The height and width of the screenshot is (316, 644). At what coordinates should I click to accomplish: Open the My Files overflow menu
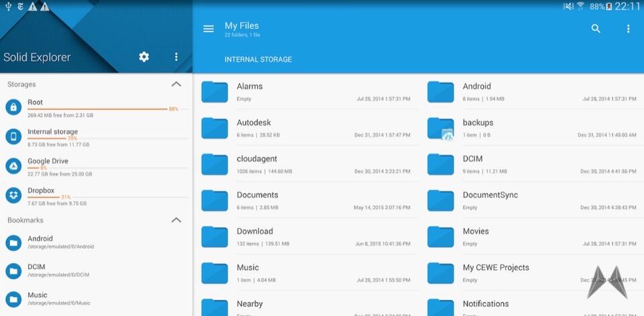(x=628, y=29)
